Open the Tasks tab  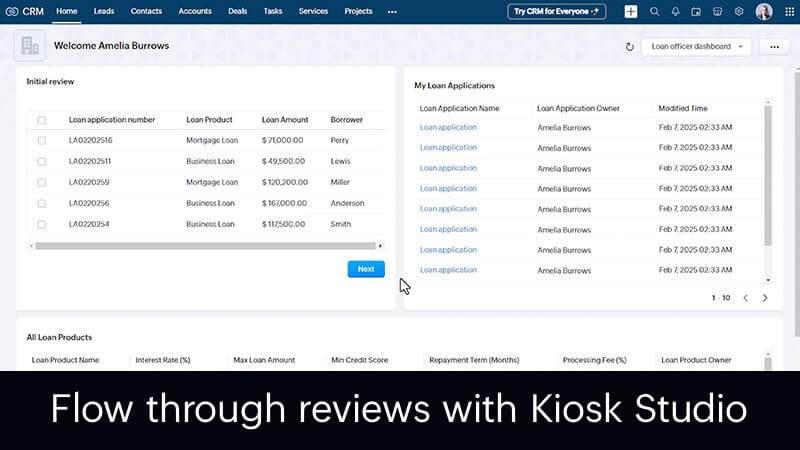pyautogui.click(x=273, y=11)
